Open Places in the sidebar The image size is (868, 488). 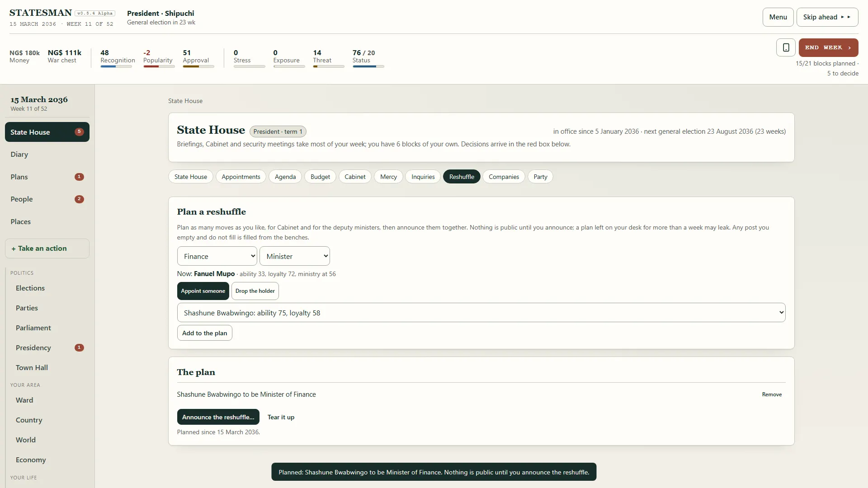pos(47,222)
